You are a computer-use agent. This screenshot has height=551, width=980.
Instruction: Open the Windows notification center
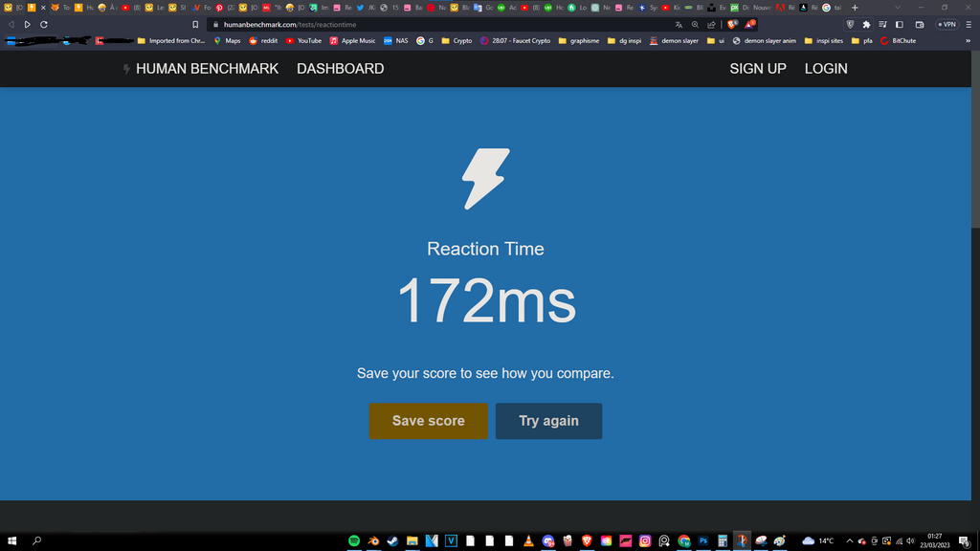point(964,541)
